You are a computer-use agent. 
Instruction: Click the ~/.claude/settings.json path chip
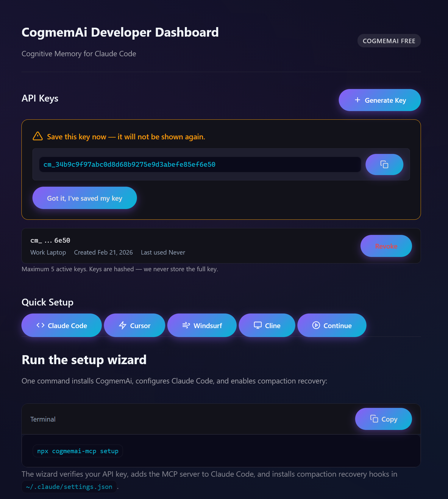click(69, 486)
